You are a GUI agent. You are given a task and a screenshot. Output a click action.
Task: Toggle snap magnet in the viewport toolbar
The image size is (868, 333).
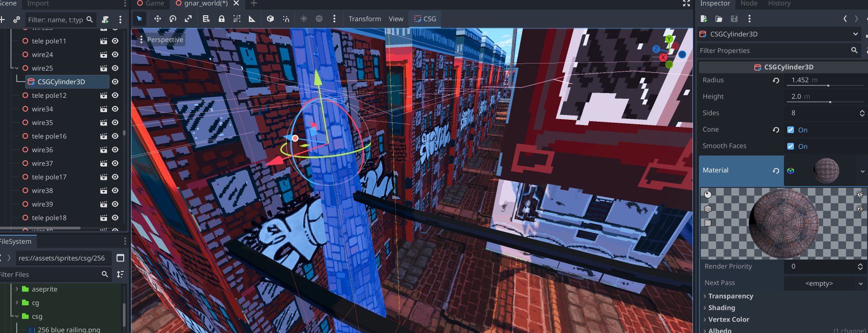[x=286, y=19]
